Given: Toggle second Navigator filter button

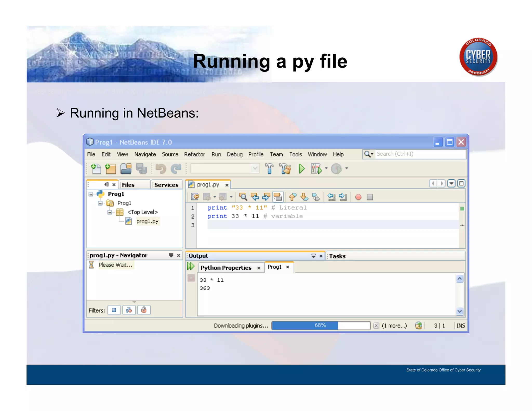Looking at the screenshot, I should (x=129, y=310).
